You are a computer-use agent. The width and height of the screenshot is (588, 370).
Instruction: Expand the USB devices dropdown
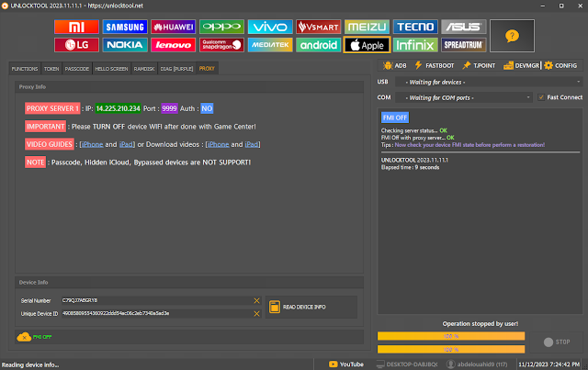(489, 82)
